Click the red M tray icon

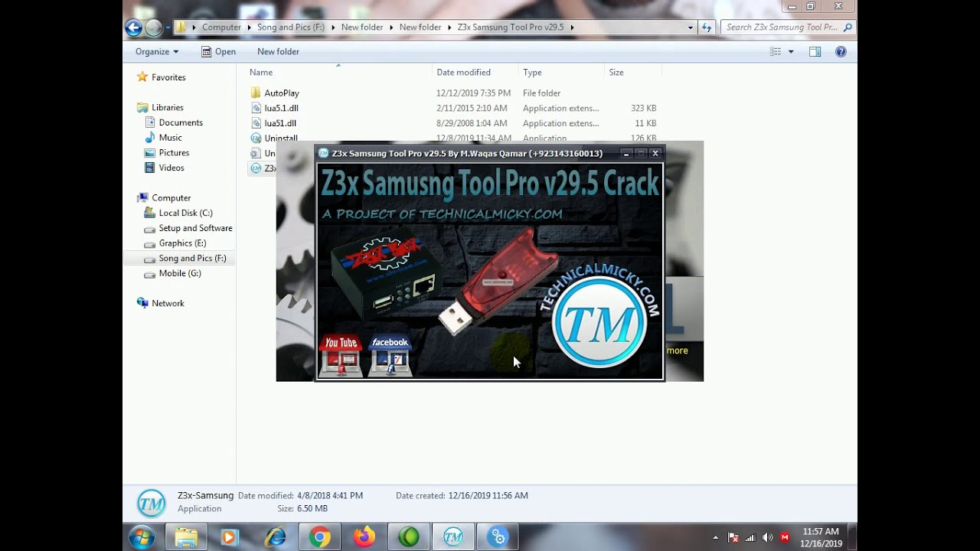tap(785, 538)
